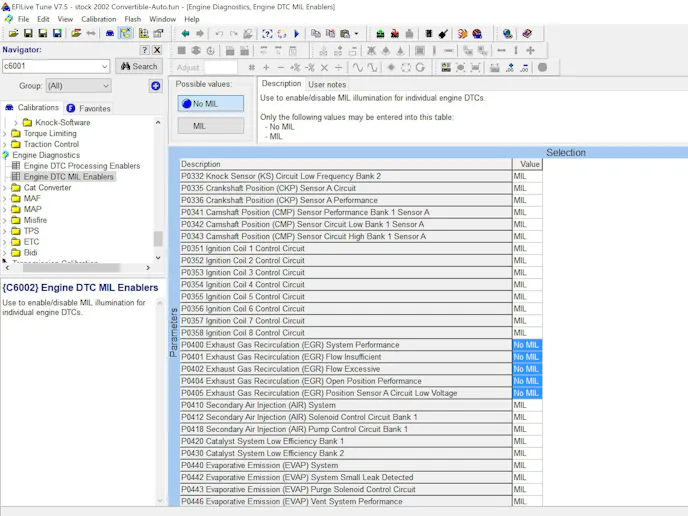
Task: Expand the Cat Converter folder
Action: tap(5, 187)
